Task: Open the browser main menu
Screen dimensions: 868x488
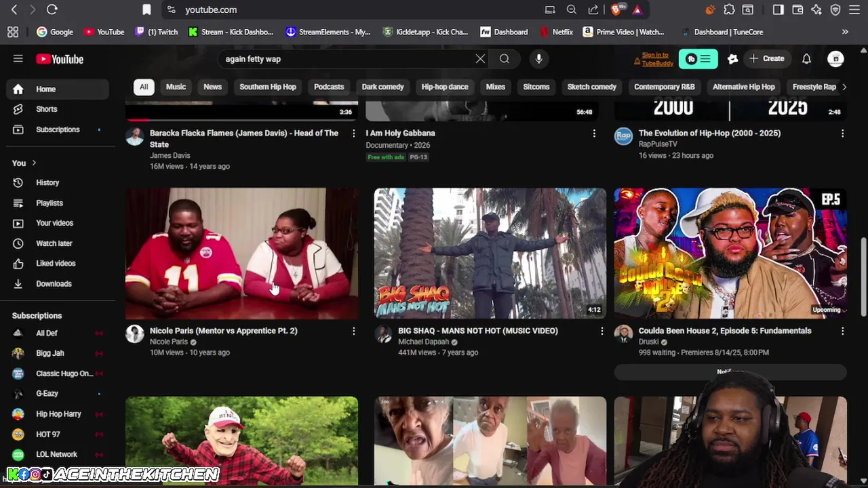Action: click(854, 9)
